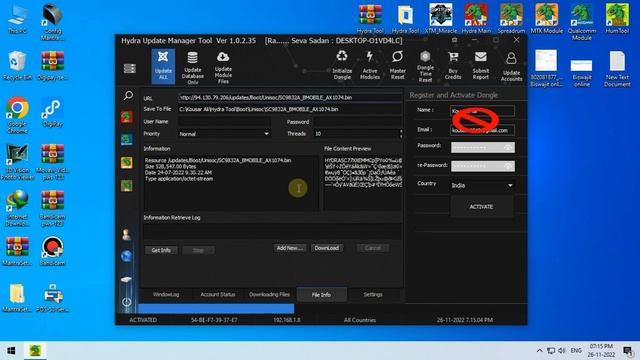Switch to Account Status tab
640x360 pixels.
point(218,294)
